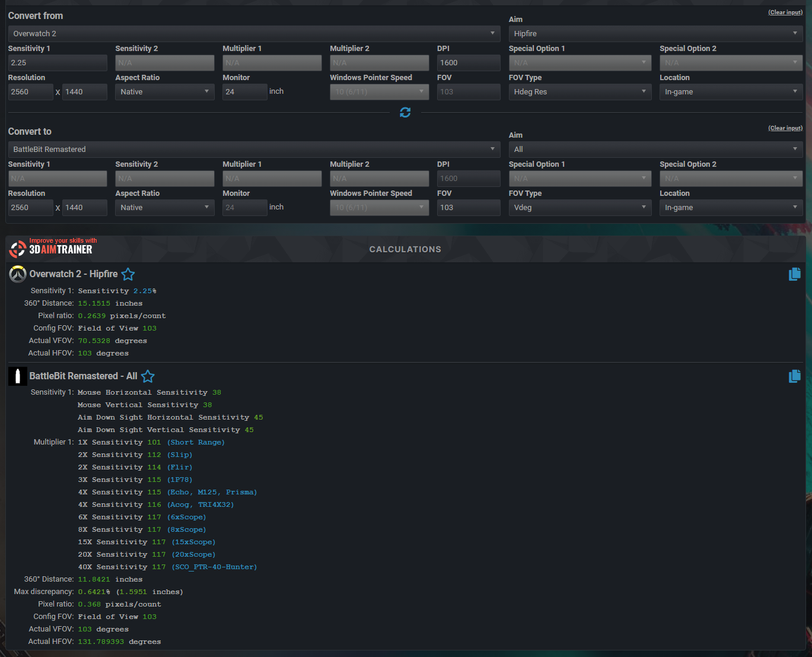The width and height of the screenshot is (812, 657).
Task: Click the Convert to resolution height field
Action: tap(85, 208)
